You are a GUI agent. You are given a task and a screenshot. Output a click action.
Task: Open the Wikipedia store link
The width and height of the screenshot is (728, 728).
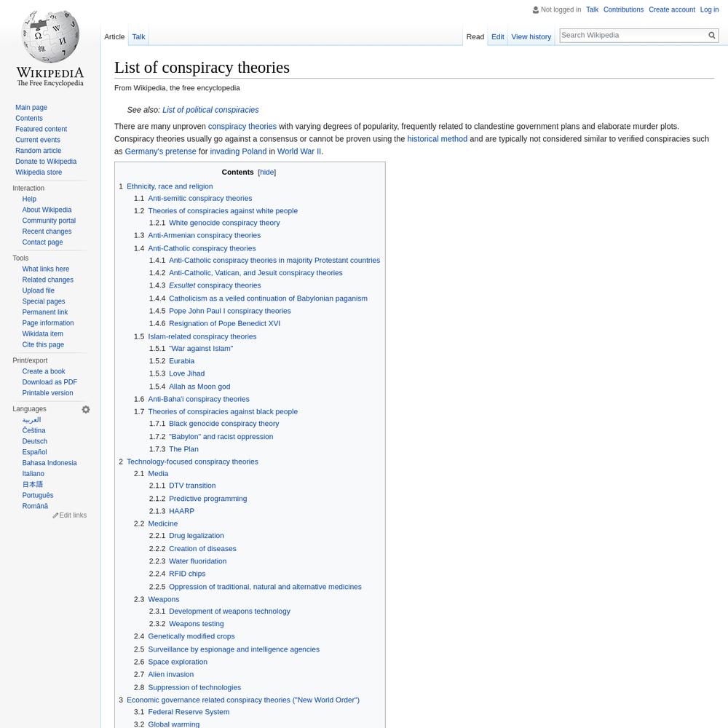39,173
